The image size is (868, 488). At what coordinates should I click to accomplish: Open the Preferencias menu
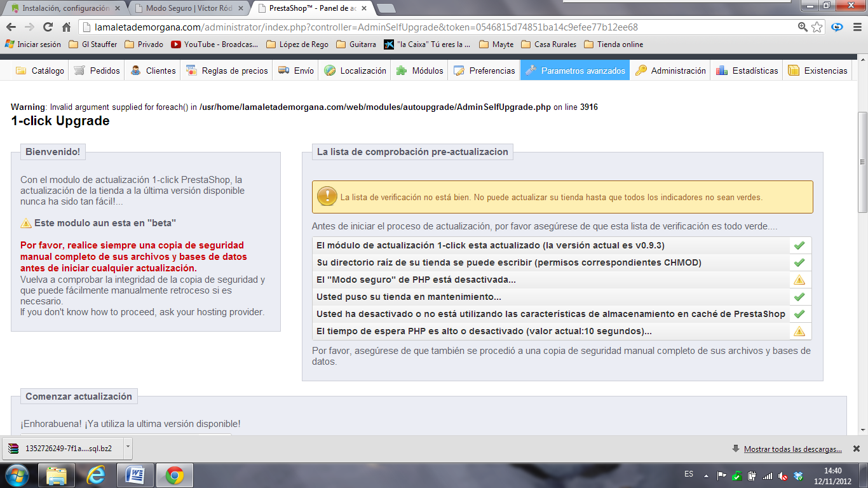484,71
